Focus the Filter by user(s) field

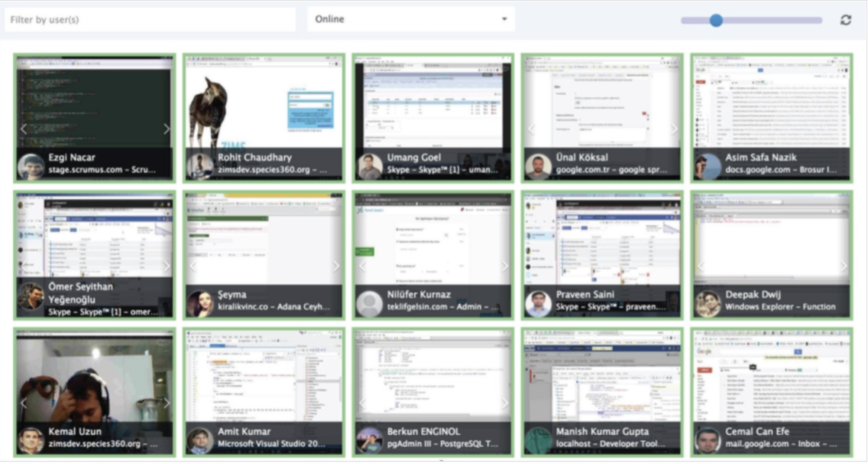click(x=150, y=20)
